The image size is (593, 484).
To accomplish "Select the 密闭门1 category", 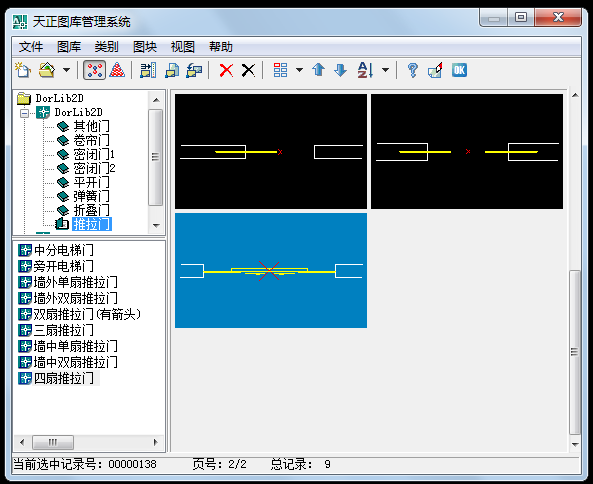I will [94, 154].
